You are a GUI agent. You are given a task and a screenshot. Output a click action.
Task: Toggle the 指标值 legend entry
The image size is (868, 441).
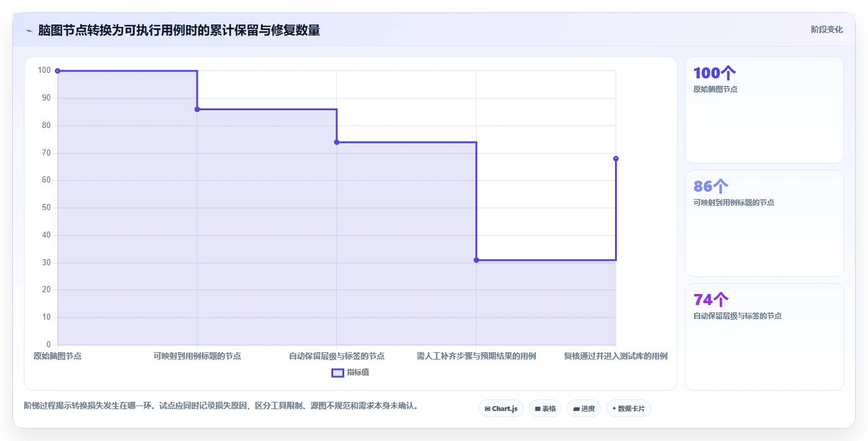pos(350,372)
